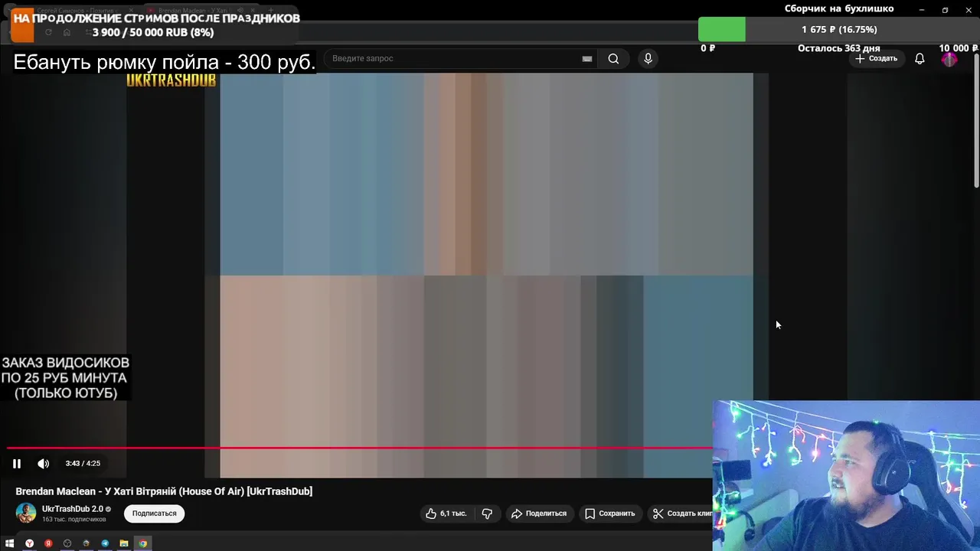Open the "UkrTrashDub 2.0" channel name link
This screenshot has width=980, height=551.
pos(73,509)
